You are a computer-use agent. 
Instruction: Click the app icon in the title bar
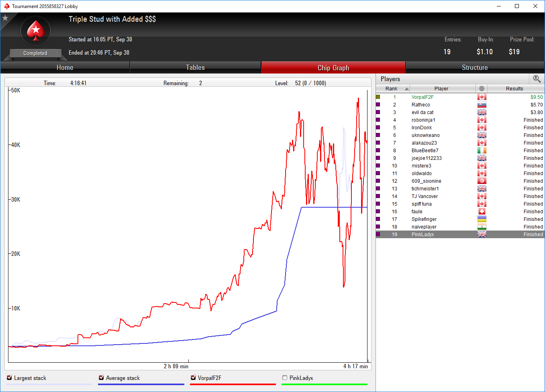pos(6,6)
